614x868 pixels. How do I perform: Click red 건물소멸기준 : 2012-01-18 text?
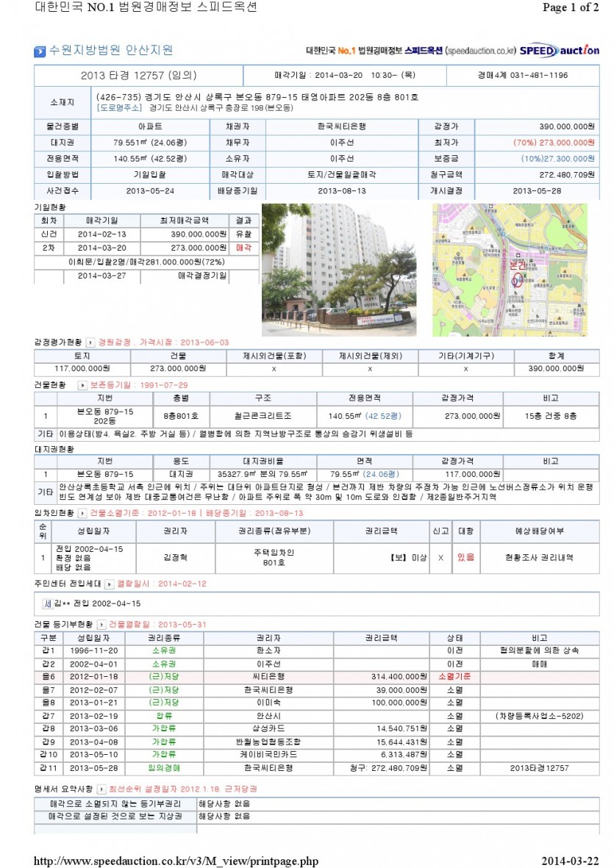(x=143, y=514)
